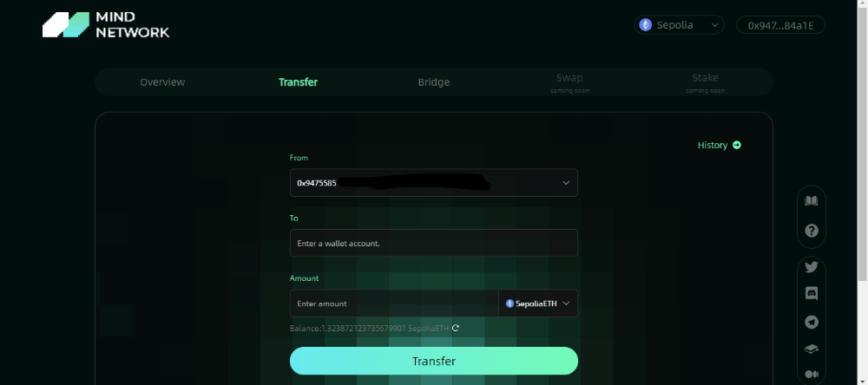
Task: Open the Sepolia network dropdown
Action: click(679, 25)
